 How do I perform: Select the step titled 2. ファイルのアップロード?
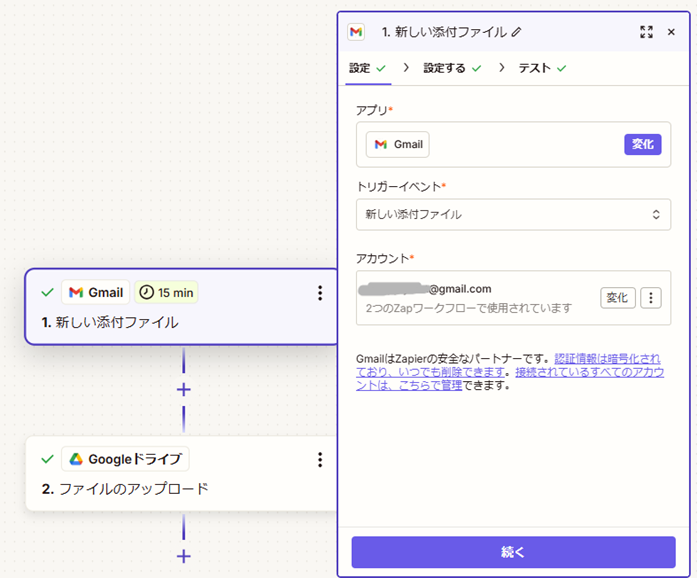click(x=181, y=474)
